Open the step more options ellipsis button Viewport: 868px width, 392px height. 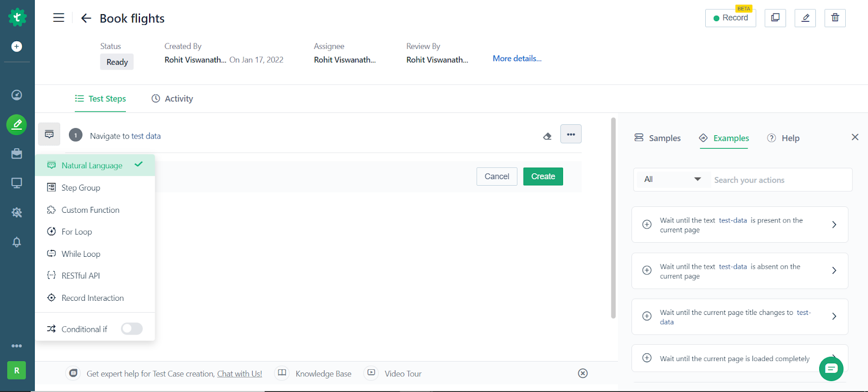point(571,134)
